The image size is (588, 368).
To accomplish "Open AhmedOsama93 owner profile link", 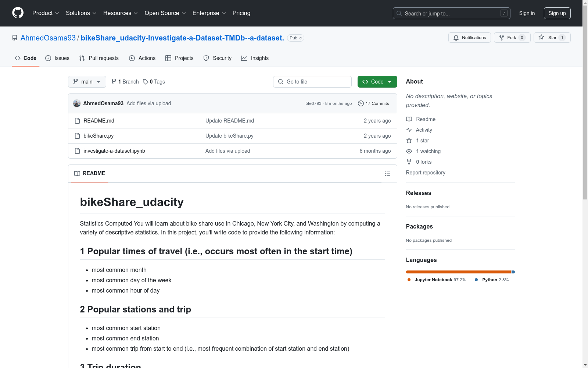I will [x=48, y=38].
